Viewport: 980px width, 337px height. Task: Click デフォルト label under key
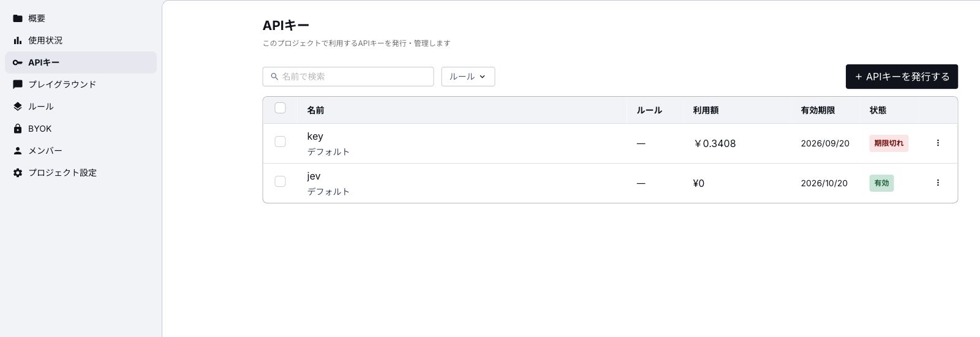[328, 152]
